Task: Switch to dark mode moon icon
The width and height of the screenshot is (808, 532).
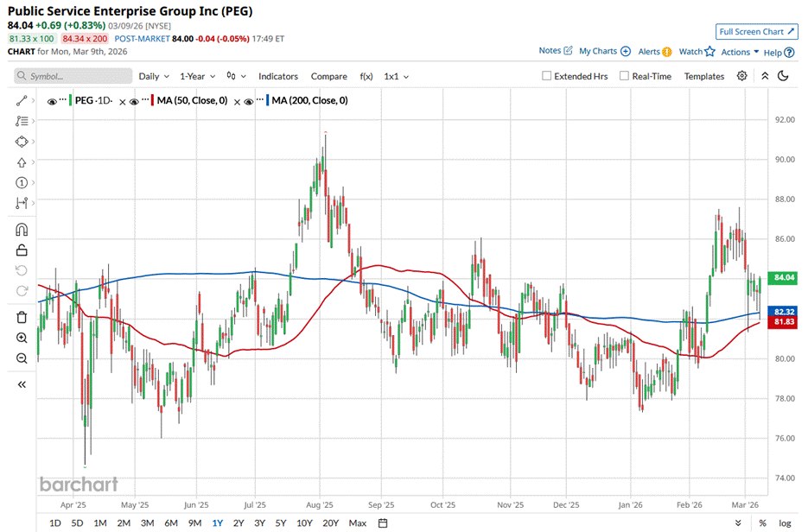Action: 783,76
